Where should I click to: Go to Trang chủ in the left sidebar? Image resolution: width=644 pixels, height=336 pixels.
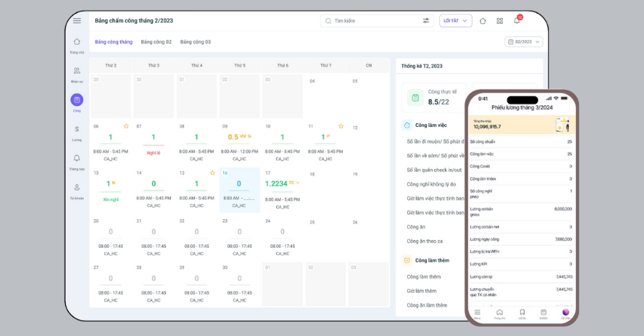pos(77,43)
